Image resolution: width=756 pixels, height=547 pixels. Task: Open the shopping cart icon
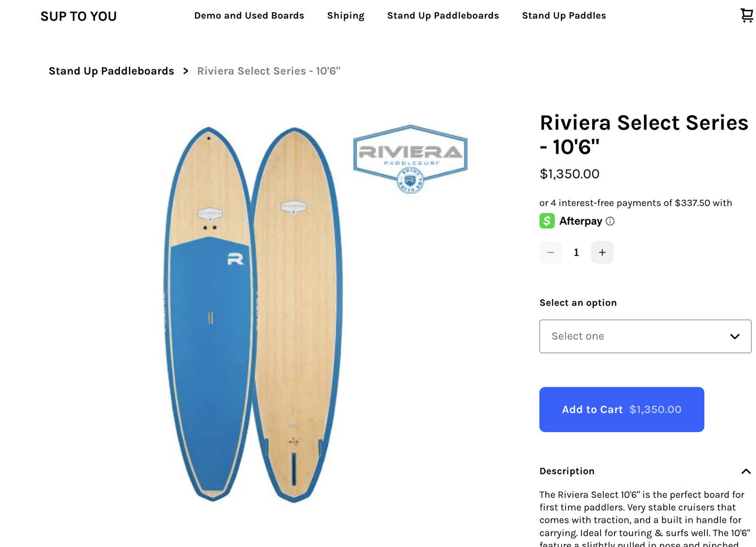coord(747,16)
